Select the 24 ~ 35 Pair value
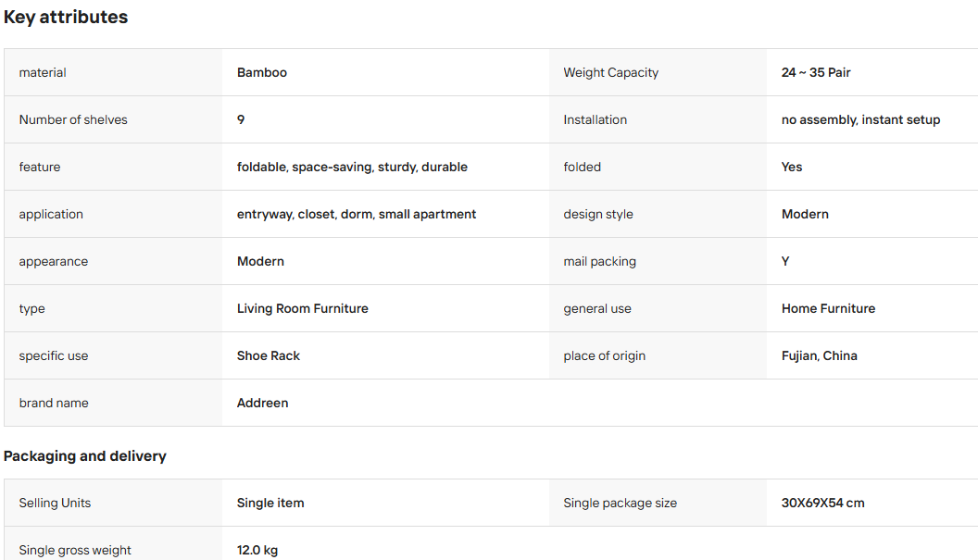The width and height of the screenshot is (978, 560). pyautogui.click(x=816, y=72)
